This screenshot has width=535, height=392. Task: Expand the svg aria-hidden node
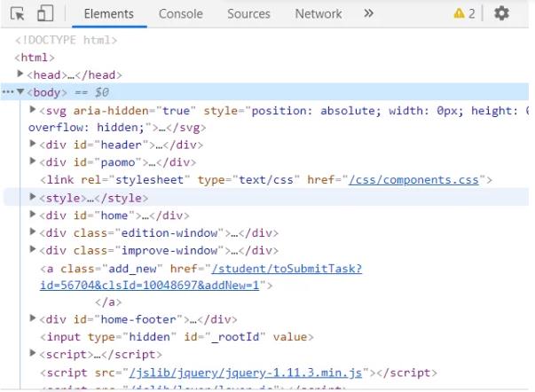coord(33,109)
